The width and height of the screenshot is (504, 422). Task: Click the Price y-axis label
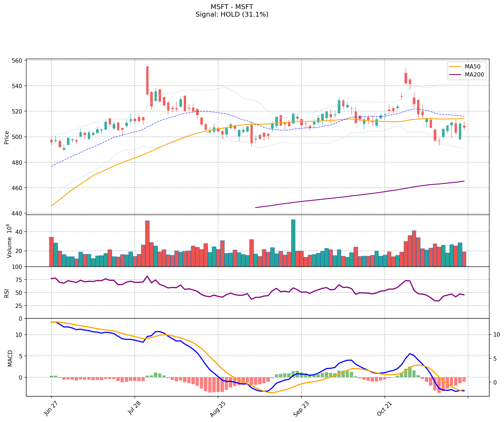coord(7,138)
